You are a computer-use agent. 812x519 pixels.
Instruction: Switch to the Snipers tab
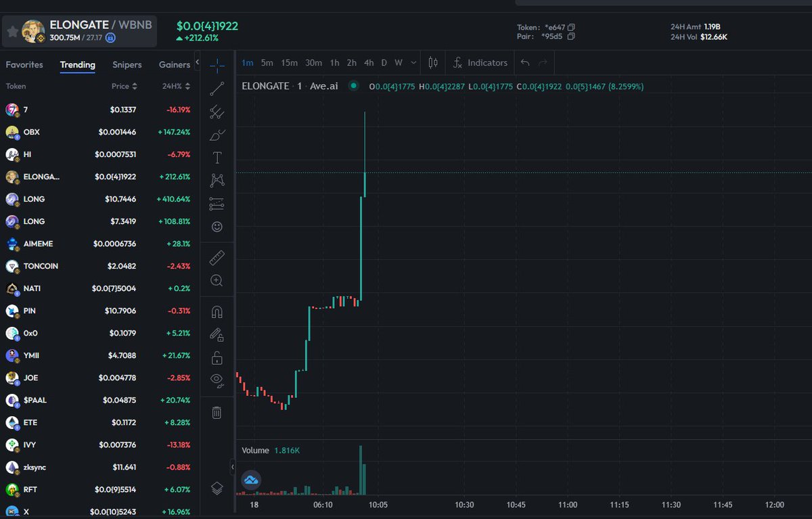coord(127,65)
